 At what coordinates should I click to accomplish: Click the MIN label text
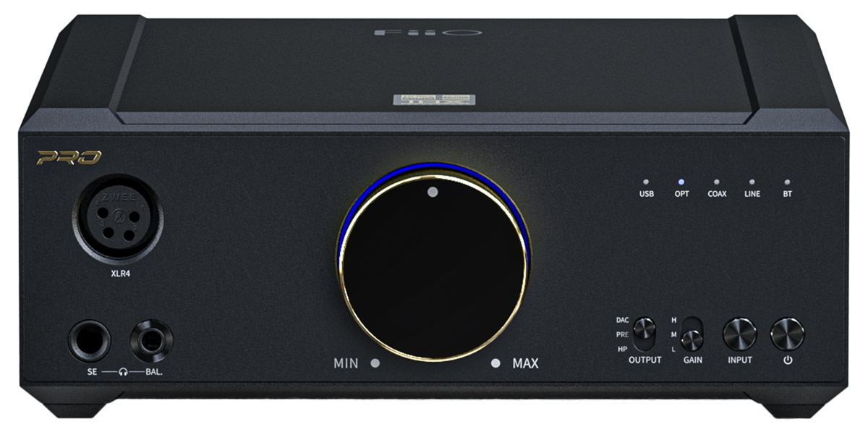pos(345,362)
